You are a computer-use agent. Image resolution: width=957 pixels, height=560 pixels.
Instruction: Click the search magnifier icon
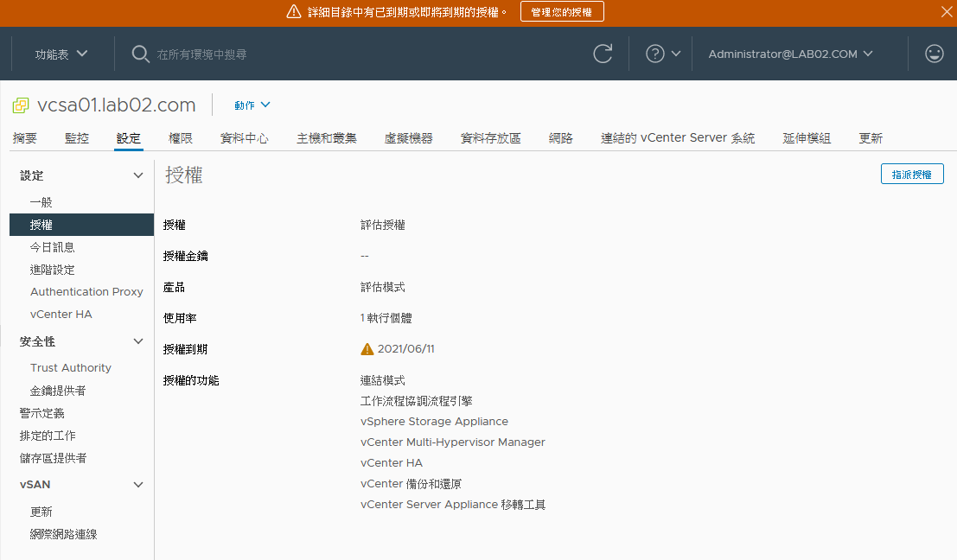[x=140, y=54]
